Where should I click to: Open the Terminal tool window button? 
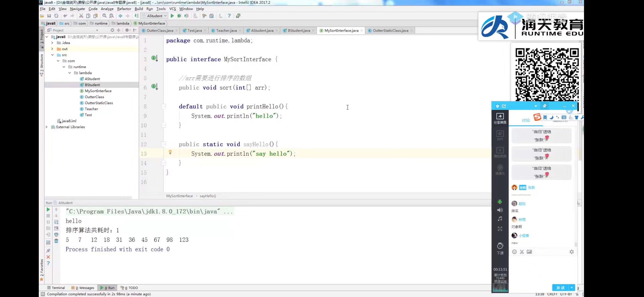coord(56,288)
